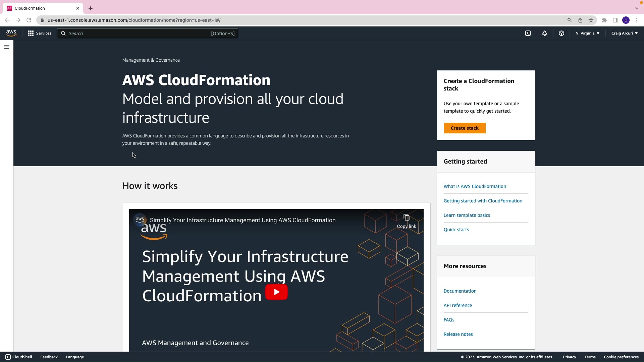Open the Craig Arcuri account dropdown
Screen dimensions: 644x362
(x=624, y=33)
